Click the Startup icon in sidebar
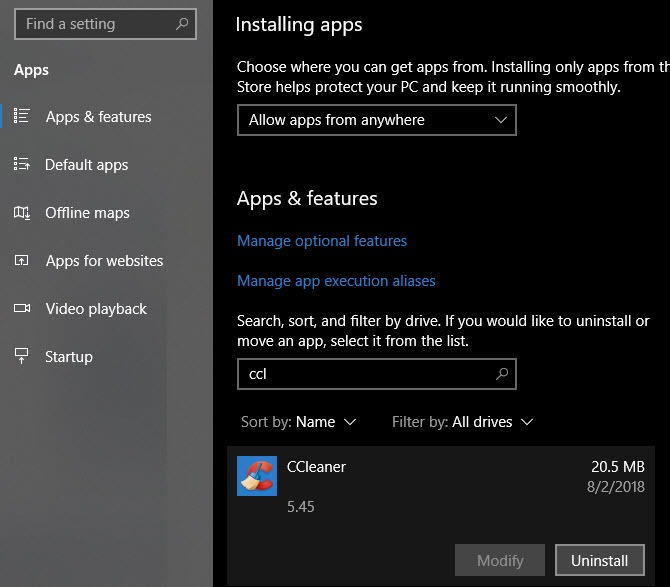This screenshot has height=587, width=670. (22, 357)
